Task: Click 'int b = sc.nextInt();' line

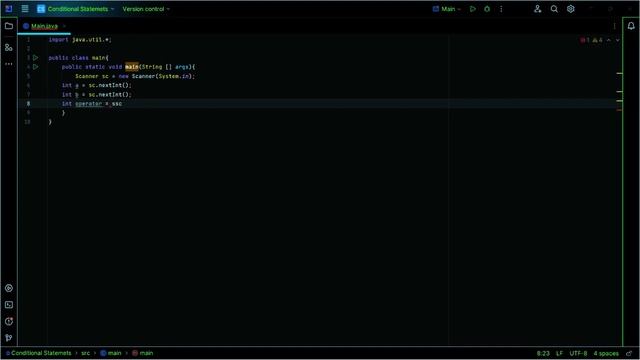Action: tap(97, 95)
